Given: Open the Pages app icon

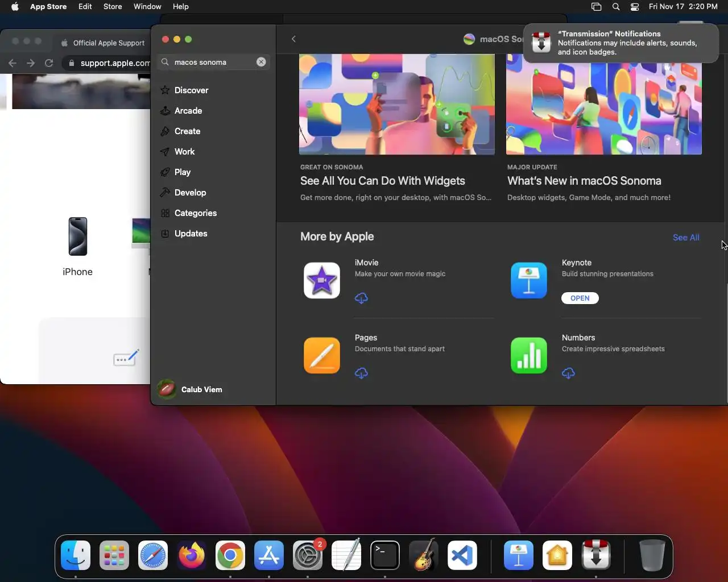Looking at the screenshot, I should click(322, 355).
